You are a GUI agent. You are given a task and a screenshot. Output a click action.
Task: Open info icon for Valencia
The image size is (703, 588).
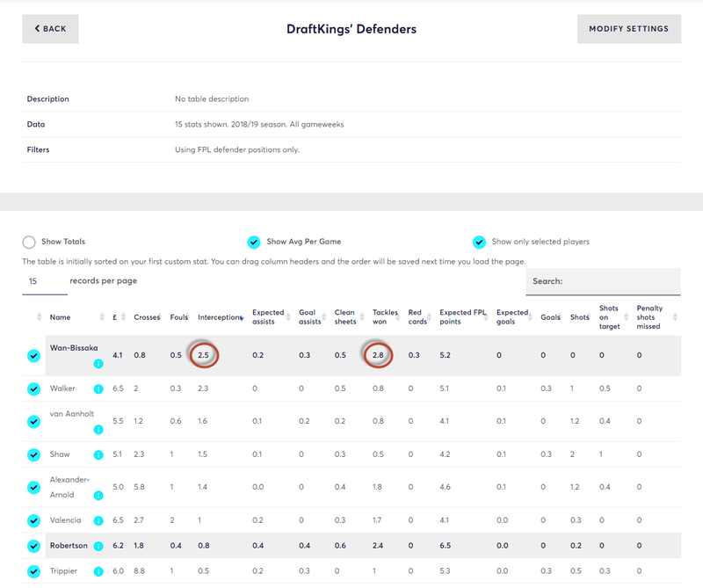pyautogui.click(x=98, y=520)
